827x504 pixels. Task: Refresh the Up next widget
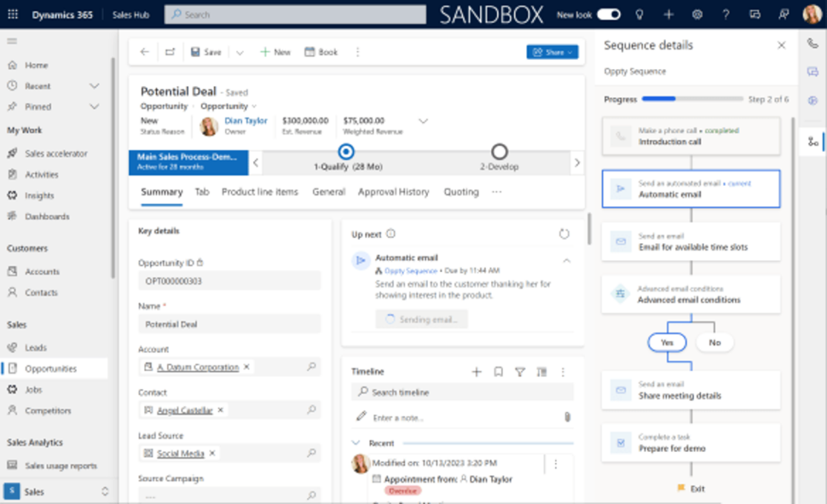tap(564, 233)
